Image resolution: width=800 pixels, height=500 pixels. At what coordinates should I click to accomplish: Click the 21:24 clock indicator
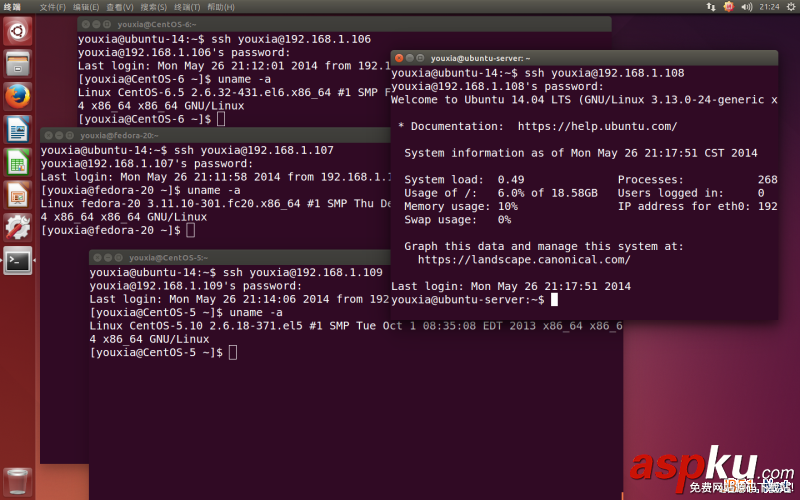coord(769,7)
